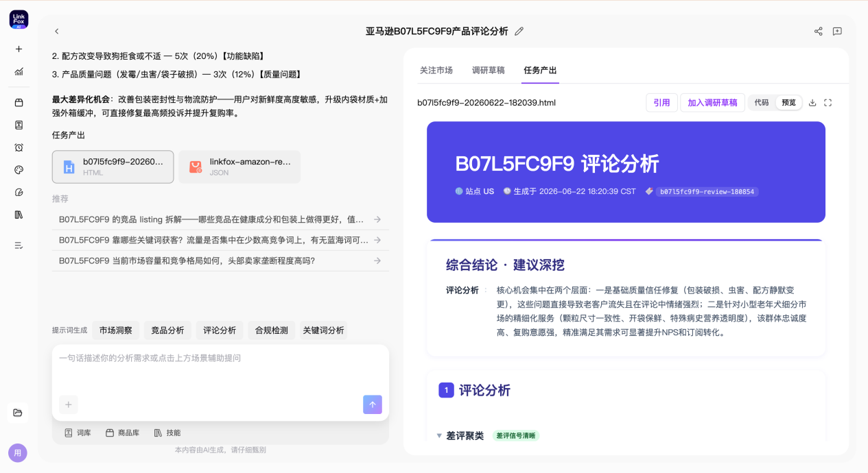Start a new chat with plus icon in sidebar
The image size is (868, 473).
click(19, 49)
